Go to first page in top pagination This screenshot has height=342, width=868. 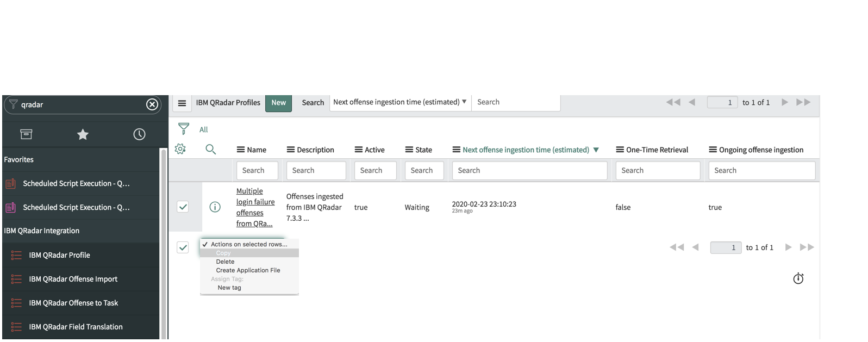[x=673, y=102]
